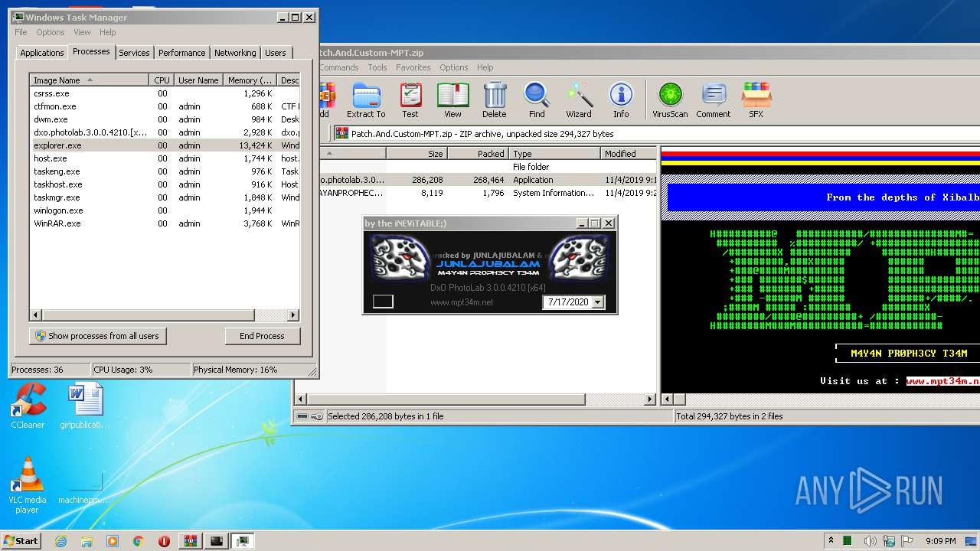Launch the media player taskbar icon
This screenshot has width=980, height=551.
pyautogui.click(x=113, y=541)
